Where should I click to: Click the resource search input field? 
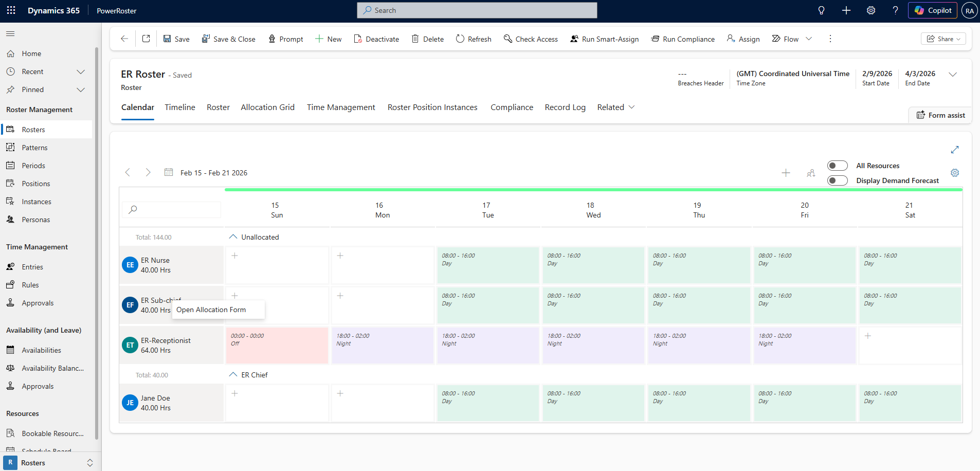pos(172,209)
